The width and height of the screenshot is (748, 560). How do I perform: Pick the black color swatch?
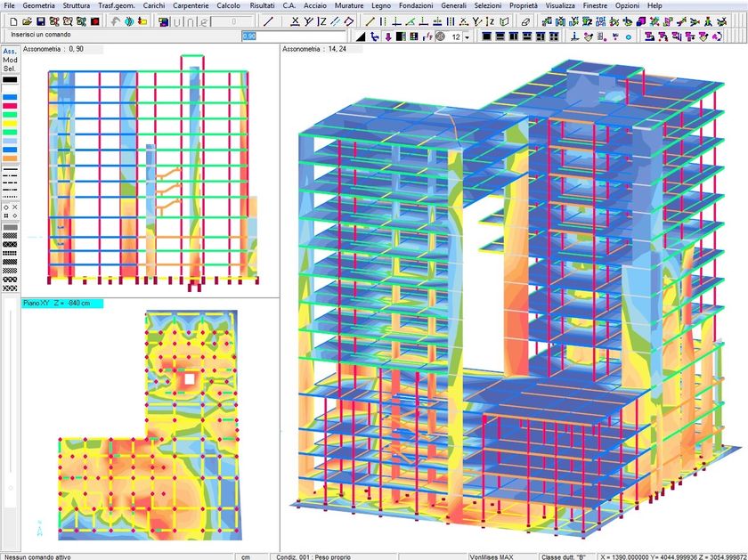10,79
